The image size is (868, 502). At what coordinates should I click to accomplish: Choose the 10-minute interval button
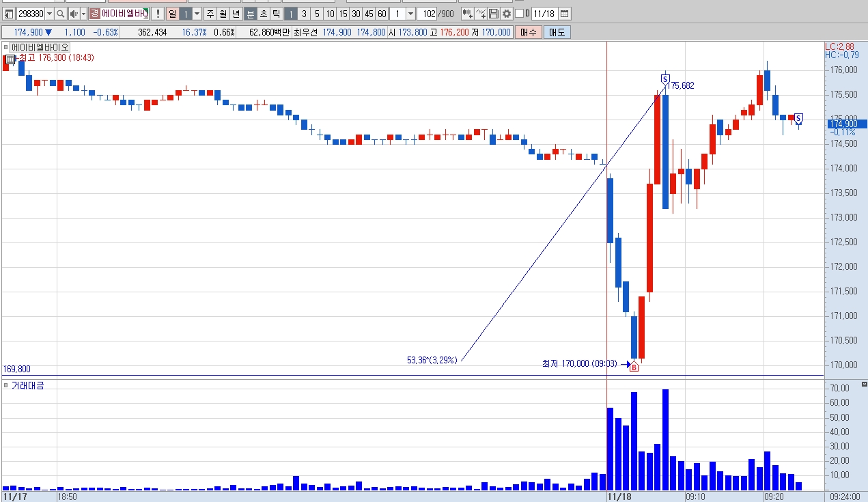tap(330, 14)
